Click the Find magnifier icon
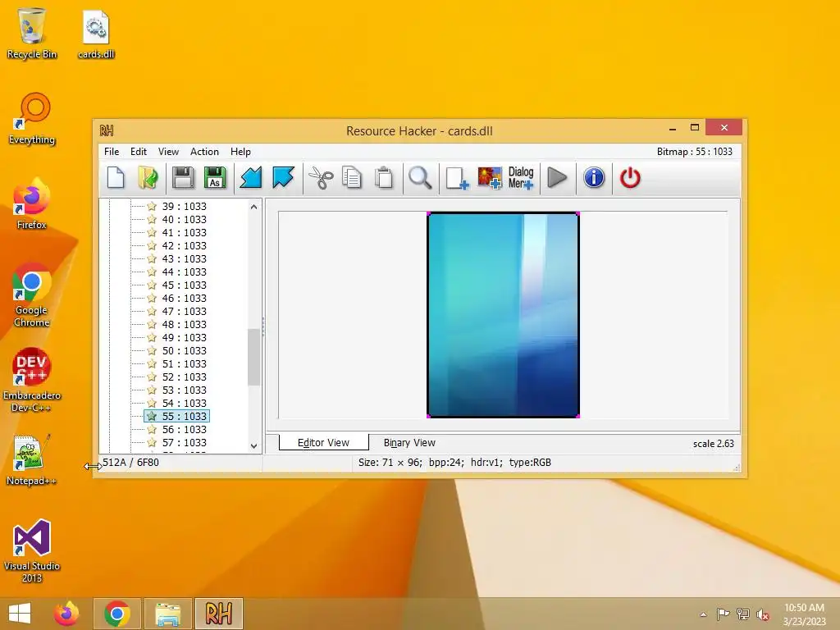Image resolution: width=840 pixels, height=630 pixels. 420,178
